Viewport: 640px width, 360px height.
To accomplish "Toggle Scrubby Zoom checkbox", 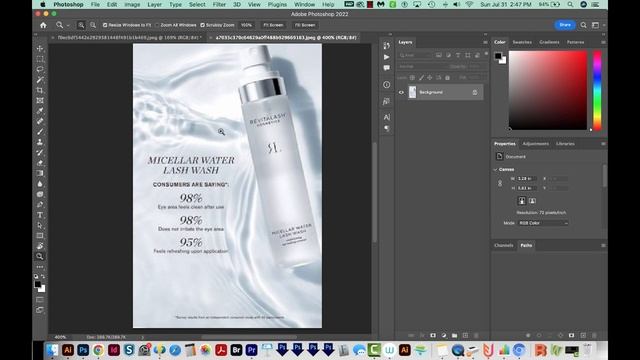I will pos(202,25).
